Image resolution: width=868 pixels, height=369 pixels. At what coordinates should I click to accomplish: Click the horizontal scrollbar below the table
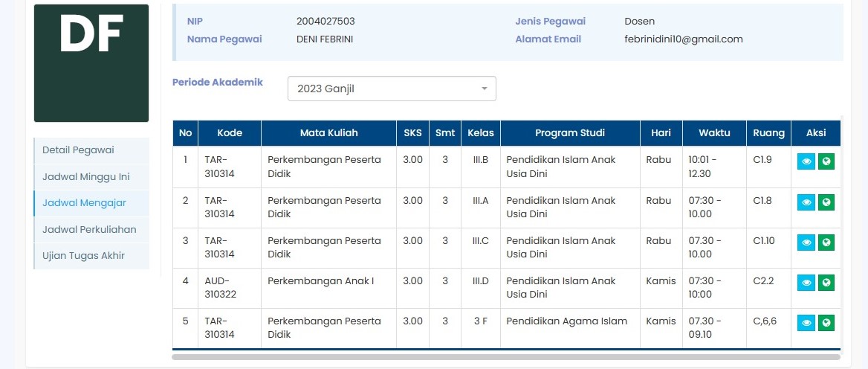505,357
